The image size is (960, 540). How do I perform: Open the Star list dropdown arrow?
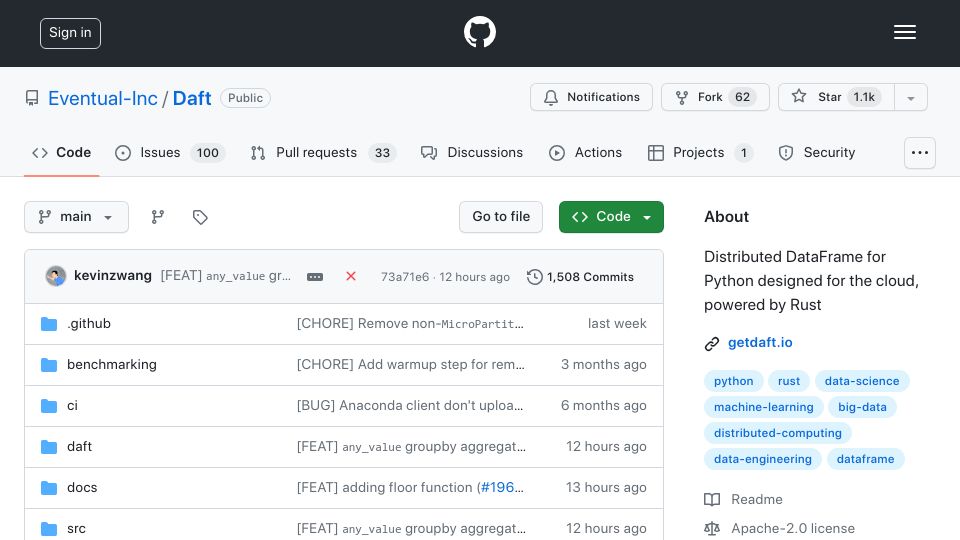[x=910, y=97]
